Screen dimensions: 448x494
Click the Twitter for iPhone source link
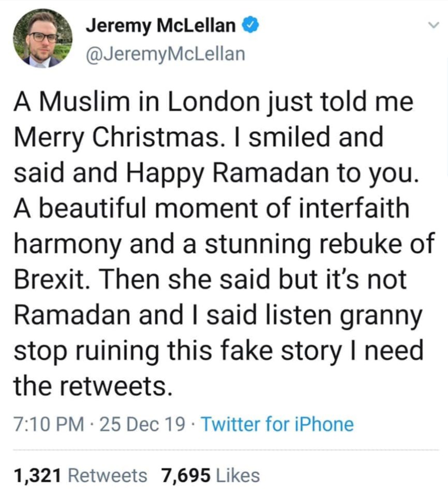[x=277, y=425]
